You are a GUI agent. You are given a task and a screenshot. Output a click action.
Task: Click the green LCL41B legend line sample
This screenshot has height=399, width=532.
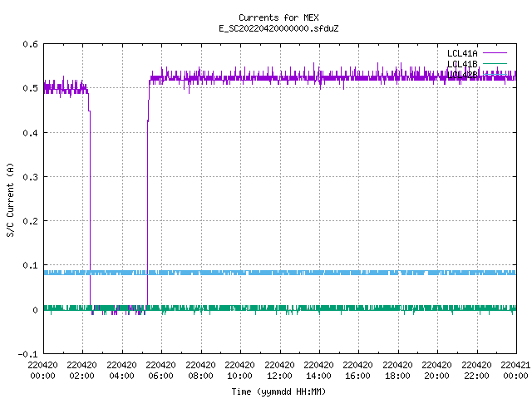[495, 63]
